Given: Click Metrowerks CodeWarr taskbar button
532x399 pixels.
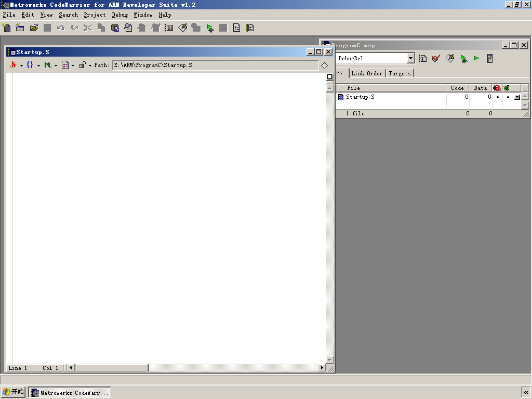Looking at the screenshot, I should [70, 393].
